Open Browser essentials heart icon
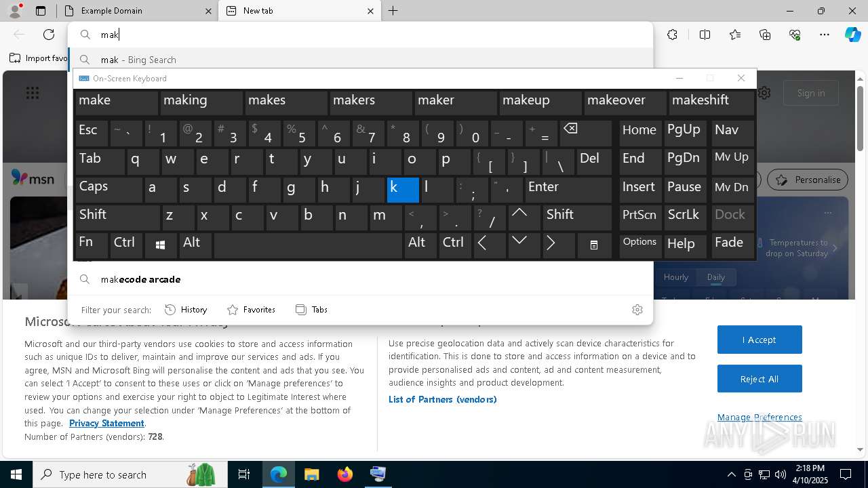 [795, 35]
